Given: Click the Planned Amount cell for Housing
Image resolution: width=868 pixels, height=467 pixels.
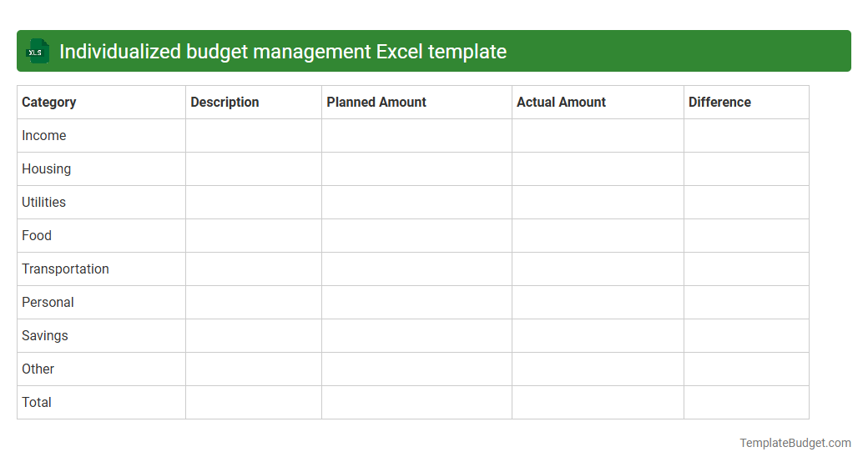Looking at the screenshot, I should pyautogui.click(x=416, y=168).
